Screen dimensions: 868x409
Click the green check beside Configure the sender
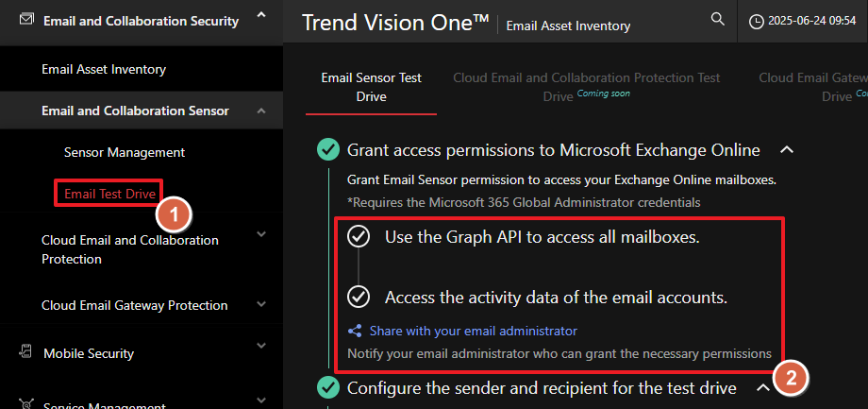point(328,386)
